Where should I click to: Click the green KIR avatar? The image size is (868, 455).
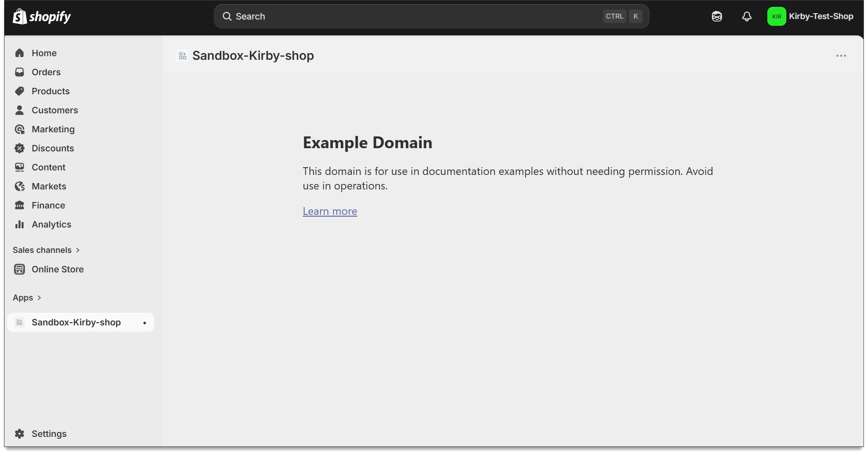(x=777, y=16)
